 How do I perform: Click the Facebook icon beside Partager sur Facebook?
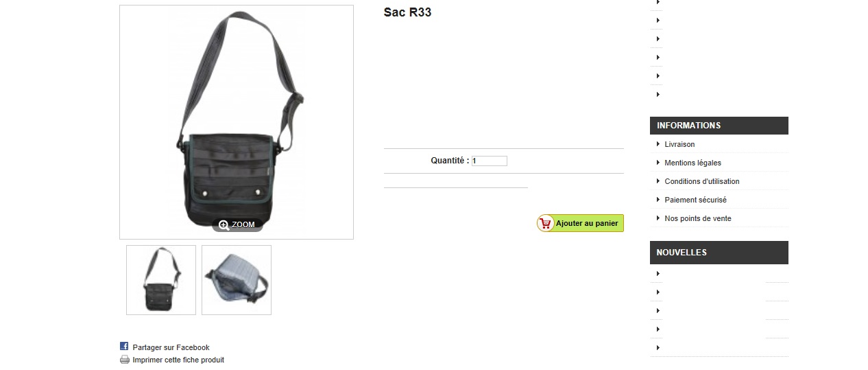click(x=124, y=346)
